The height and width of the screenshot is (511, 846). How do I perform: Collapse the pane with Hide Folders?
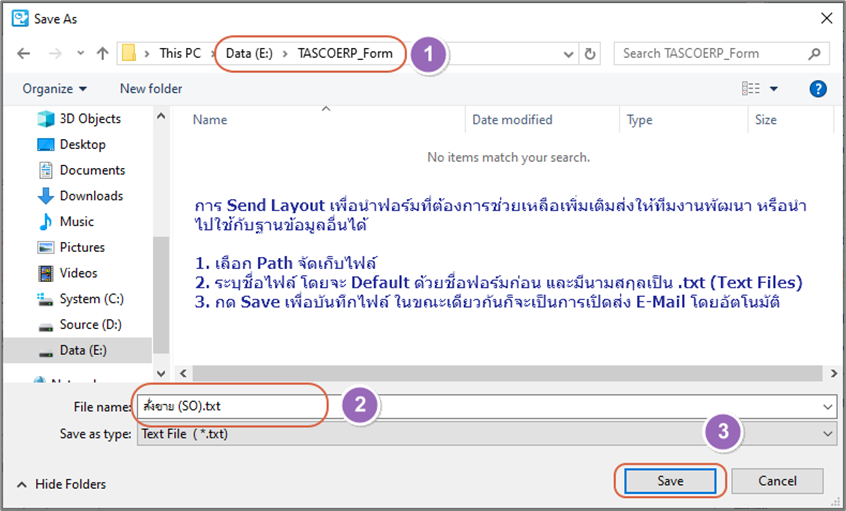point(62,484)
